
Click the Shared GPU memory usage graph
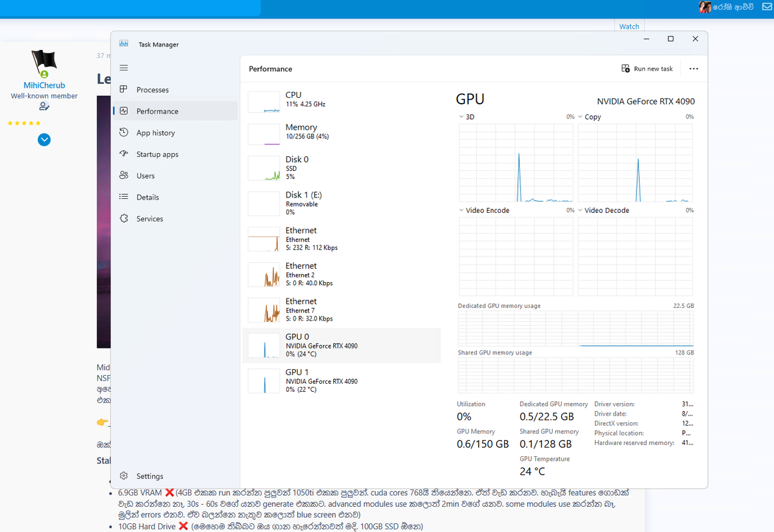(576, 375)
